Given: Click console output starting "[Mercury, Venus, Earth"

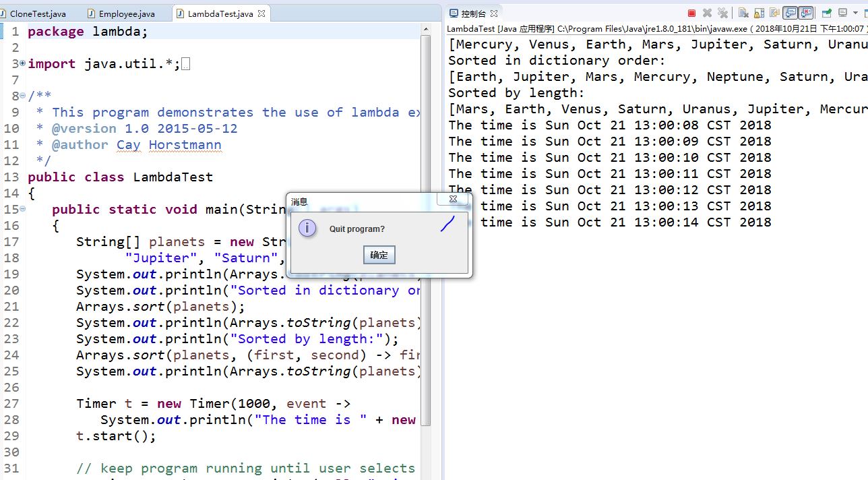Looking at the screenshot, I should click(658, 44).
